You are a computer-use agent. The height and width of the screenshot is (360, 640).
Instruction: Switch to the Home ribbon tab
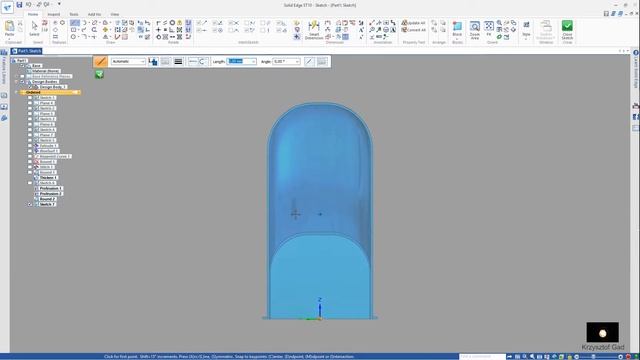(33, 14)
